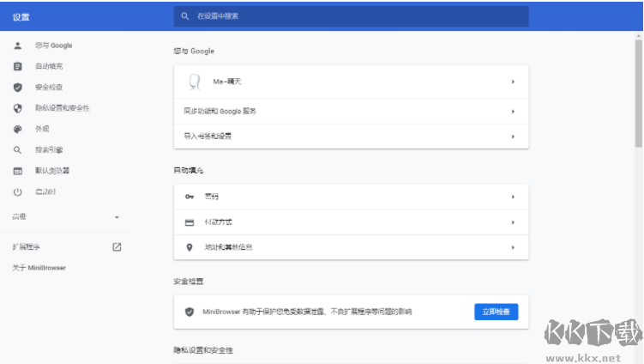Click the palette icon for 外观
This screenshot has width=644, height=364.
17,129
